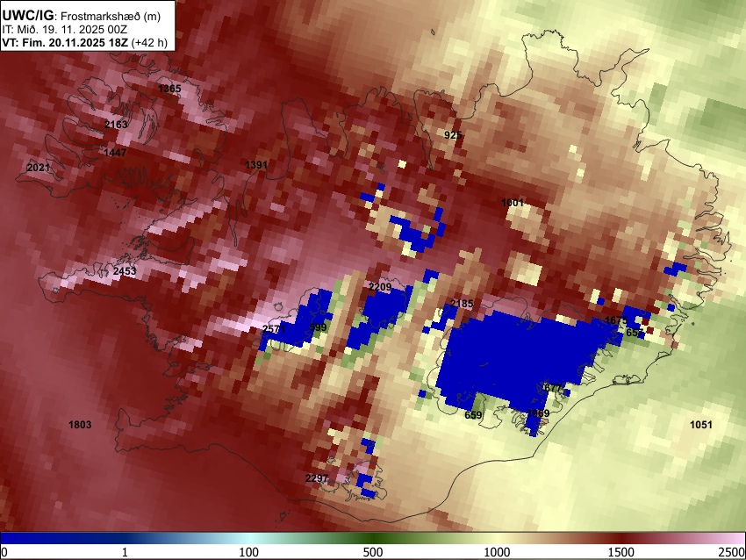Click the map value 599
Viewport: 746px width, 560px height.
pyautogui.click(x=318, y=327)
